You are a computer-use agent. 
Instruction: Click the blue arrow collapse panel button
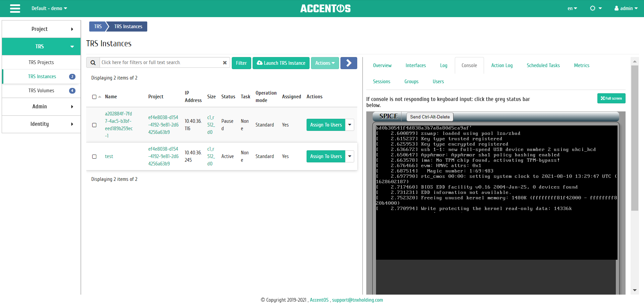point(348,63)
